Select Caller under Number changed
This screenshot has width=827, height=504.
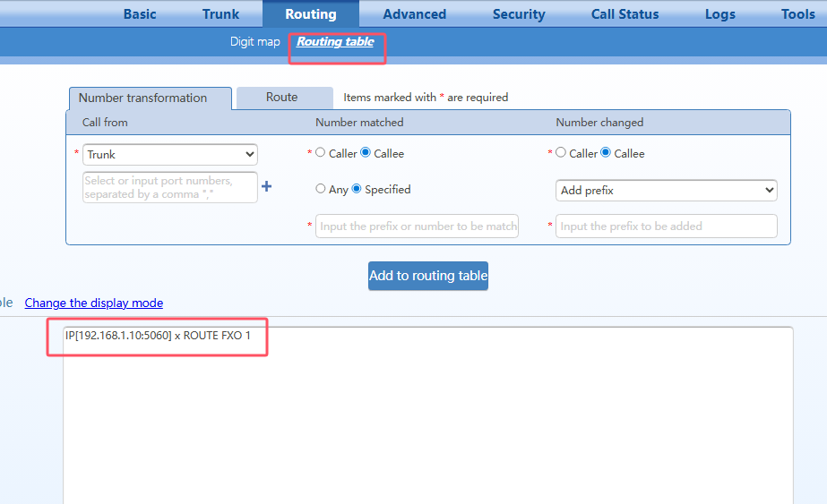pyautogui.click(x=561, y=153)
